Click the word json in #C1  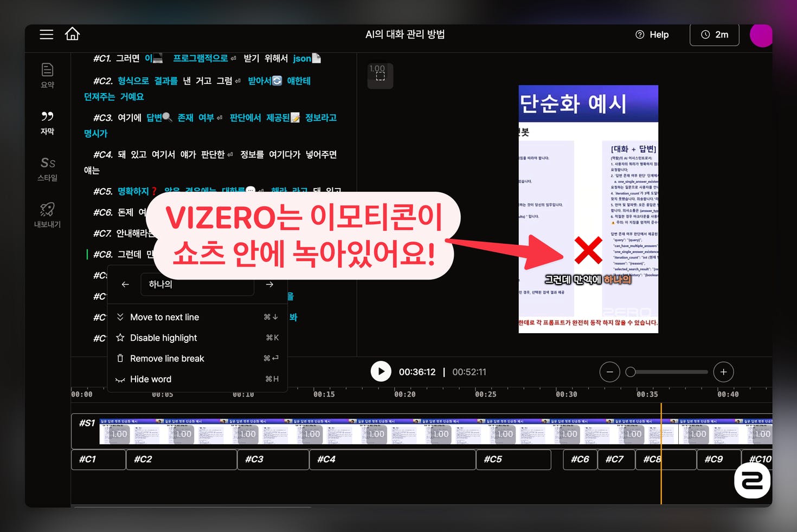(x=302, y=58)
